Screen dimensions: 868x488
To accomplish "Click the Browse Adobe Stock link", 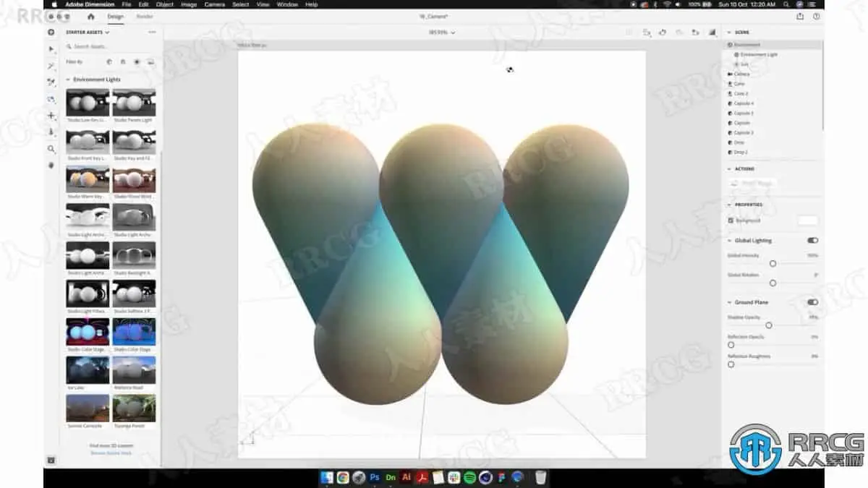I will pyautogui.click(x=111, y=455).
